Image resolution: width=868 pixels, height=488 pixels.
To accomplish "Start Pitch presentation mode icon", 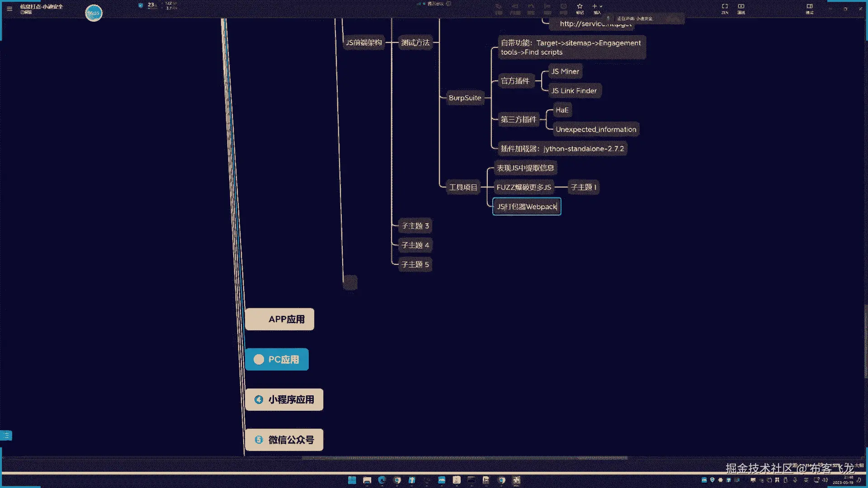I will point(741,7).
